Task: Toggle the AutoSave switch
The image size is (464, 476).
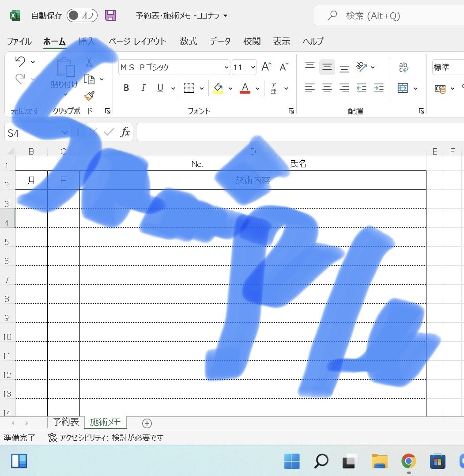Action: coord(82,15)
